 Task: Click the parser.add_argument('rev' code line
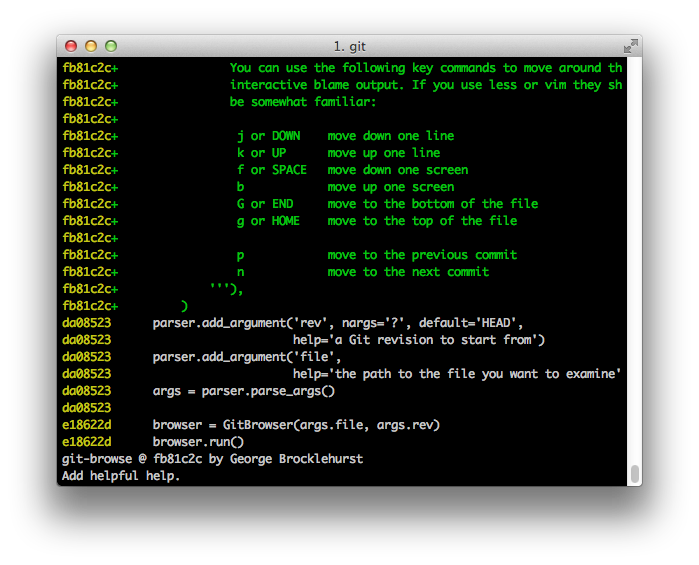pos(338,323)
